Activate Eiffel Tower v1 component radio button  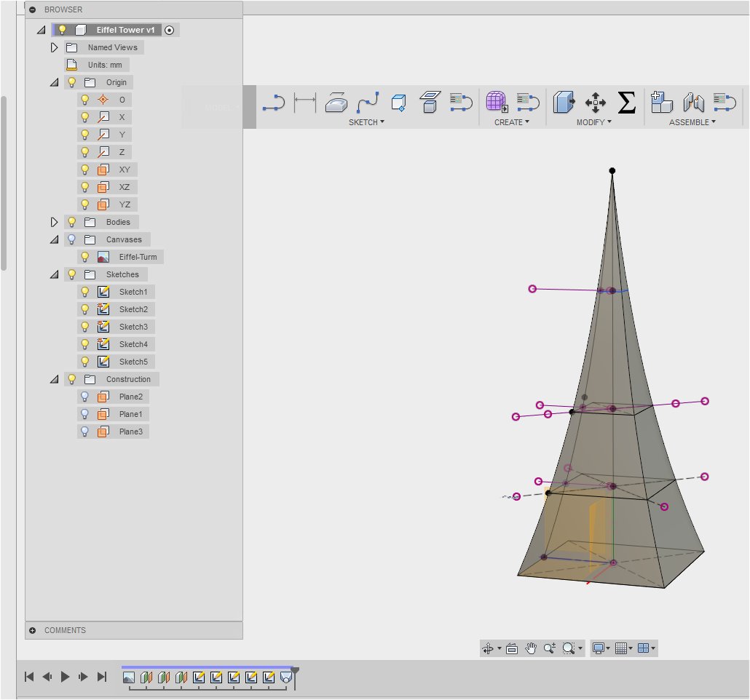point(170,30)
